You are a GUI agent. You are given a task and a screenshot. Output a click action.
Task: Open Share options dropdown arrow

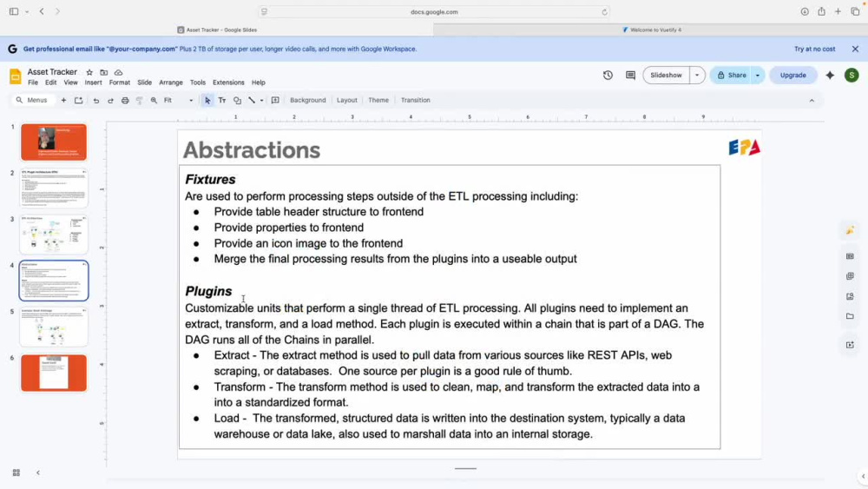pyautogui.click(x=757, y=76)
